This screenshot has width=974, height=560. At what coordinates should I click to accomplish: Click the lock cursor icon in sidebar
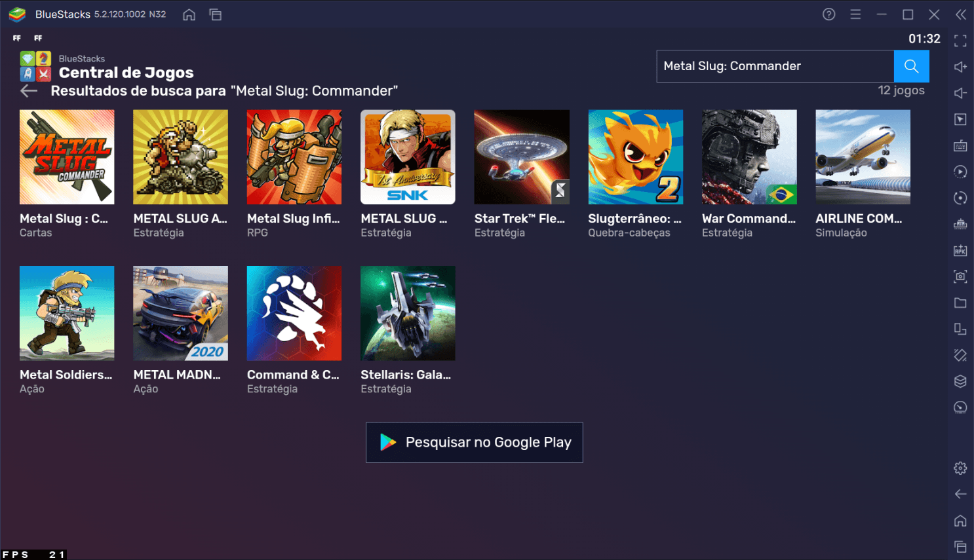960,119
